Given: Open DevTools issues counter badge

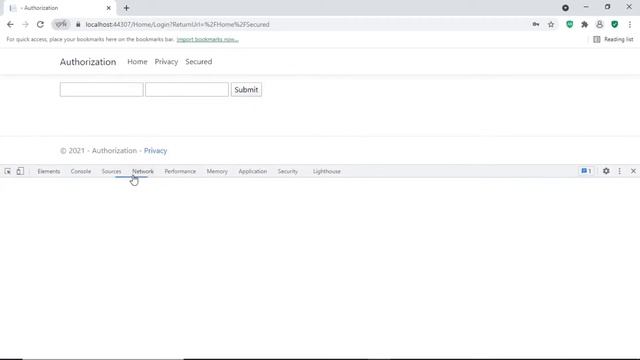Looking at the screenshot, I should (x=586, y=171).
